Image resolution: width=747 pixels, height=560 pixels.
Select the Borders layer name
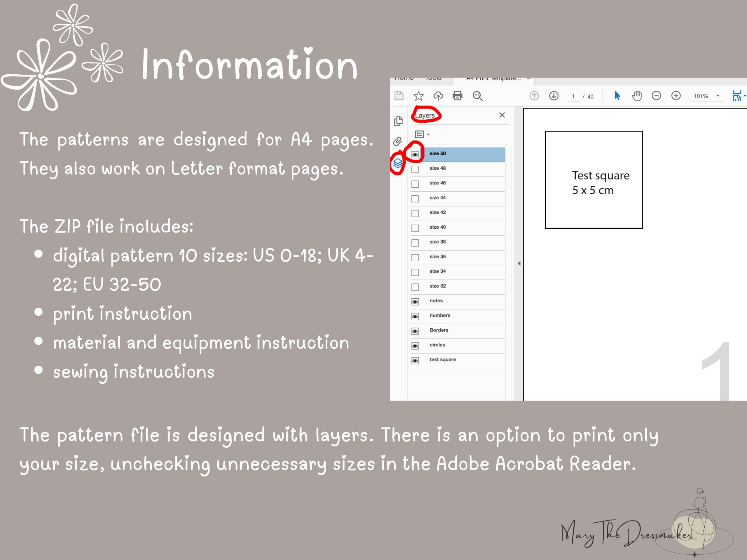(439, 330)
